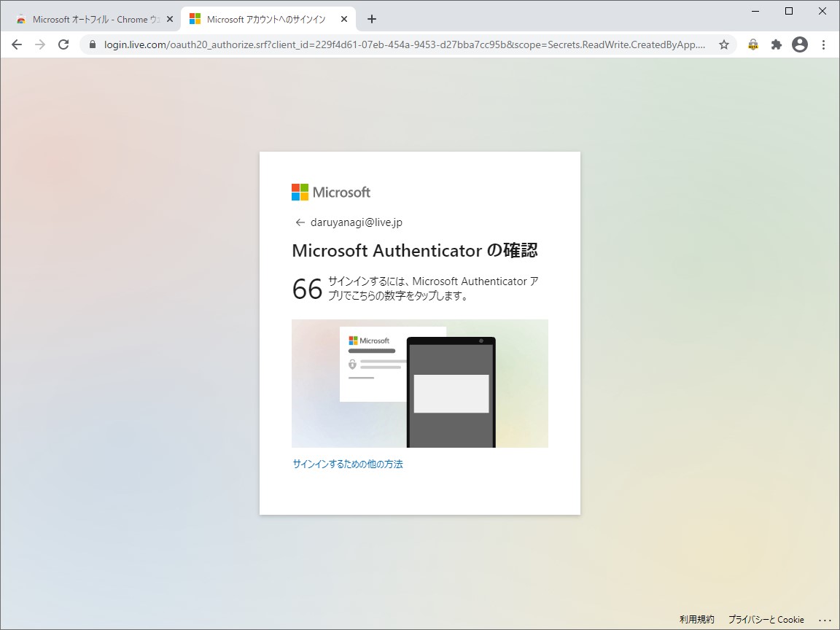The width and height of the screenshot is (840, 630).
Task: Click the Microsoft favicon on the active tab
Action: pos(194,19)
